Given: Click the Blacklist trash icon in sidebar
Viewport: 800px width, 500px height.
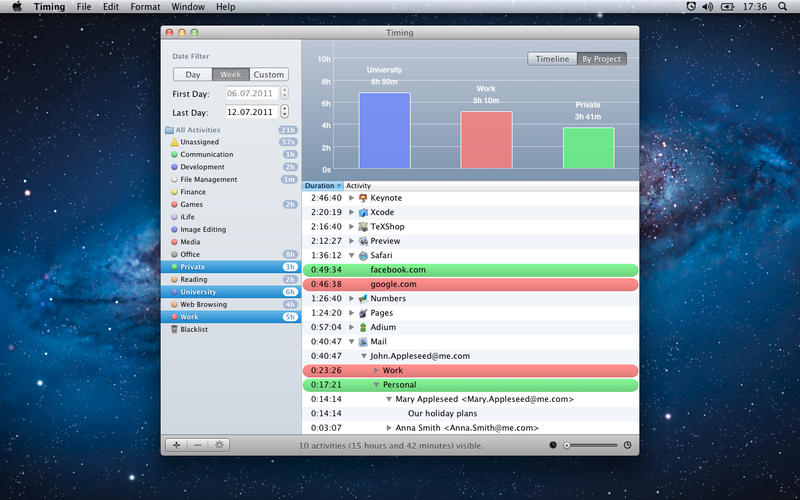Looking at the screenshot, I should click(x=174, y=329).
